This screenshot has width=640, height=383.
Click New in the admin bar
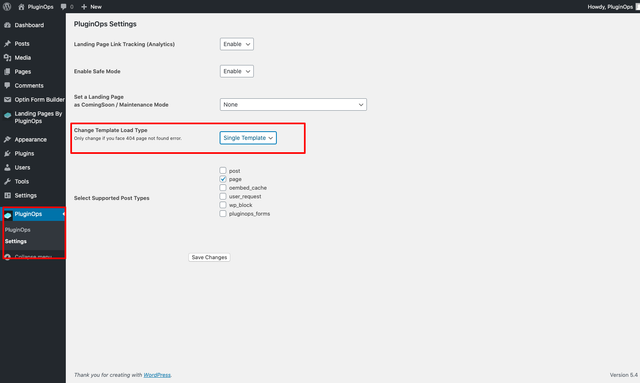96,7
